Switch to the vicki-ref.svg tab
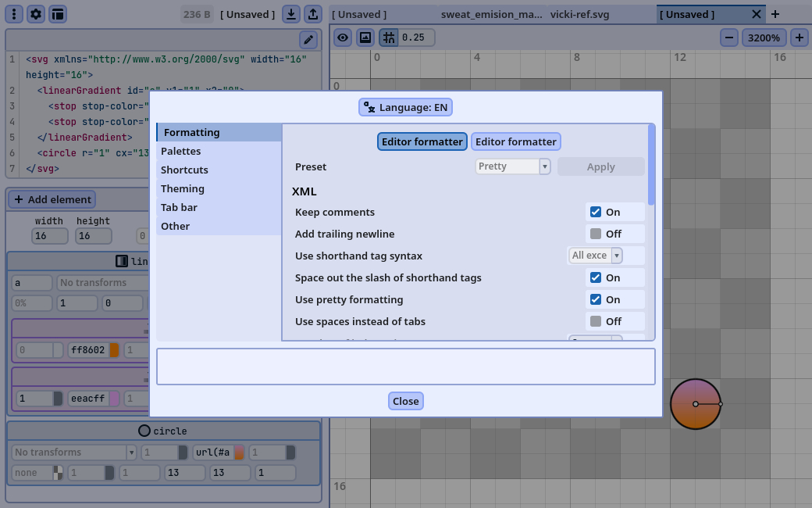Image resolution: width=812 pixels, height=508 pixels. pos(579,14)
